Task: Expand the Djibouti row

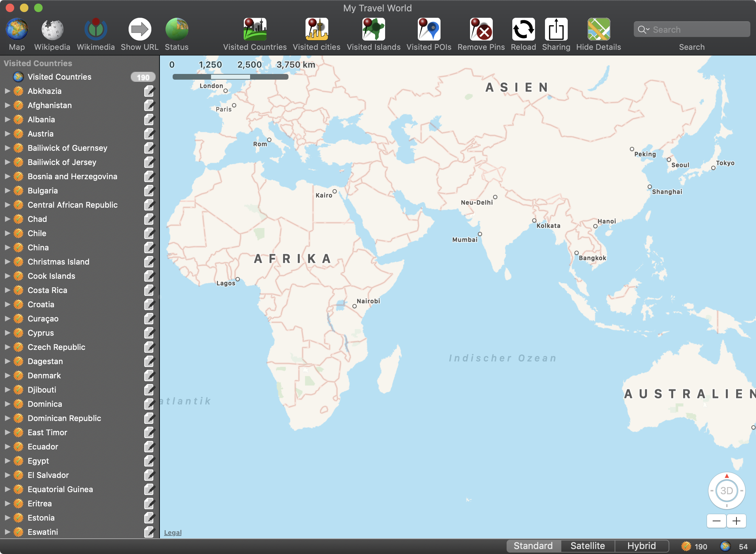Action: point(7,390)
